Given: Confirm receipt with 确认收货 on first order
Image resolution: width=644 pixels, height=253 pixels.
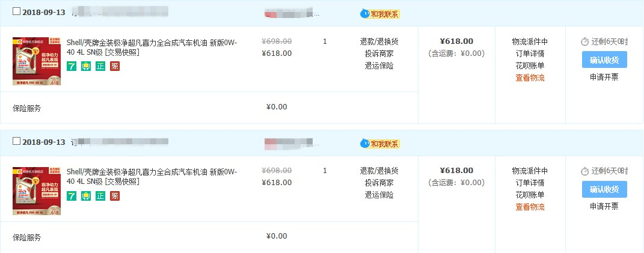Looking at the screenshot, I should (604, 59).
